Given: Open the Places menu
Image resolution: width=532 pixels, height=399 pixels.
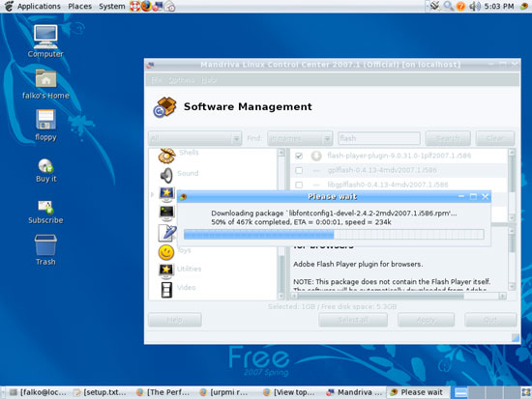Looking at the screenshot, I should [79, 6].
